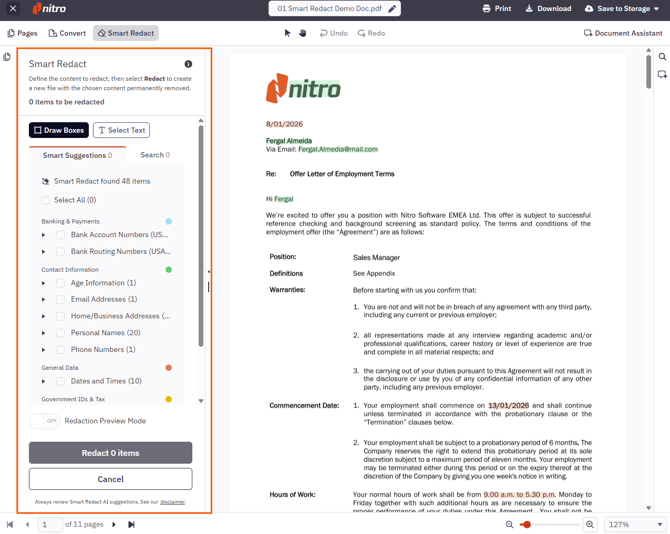Expand Home/Business Addresses group
The height and width of the screenshot is (534, 670).
coord(44,316)
